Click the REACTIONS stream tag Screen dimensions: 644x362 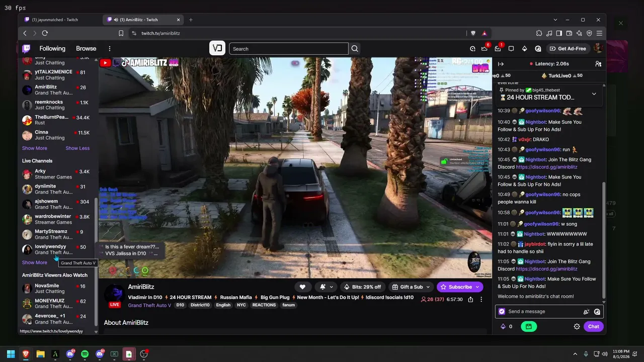coord(264,305)
